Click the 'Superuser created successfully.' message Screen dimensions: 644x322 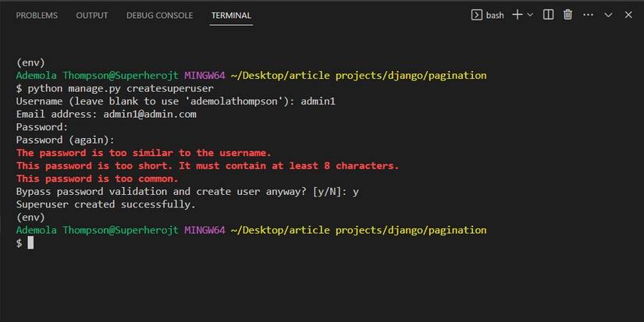click(x=105, y=204)
